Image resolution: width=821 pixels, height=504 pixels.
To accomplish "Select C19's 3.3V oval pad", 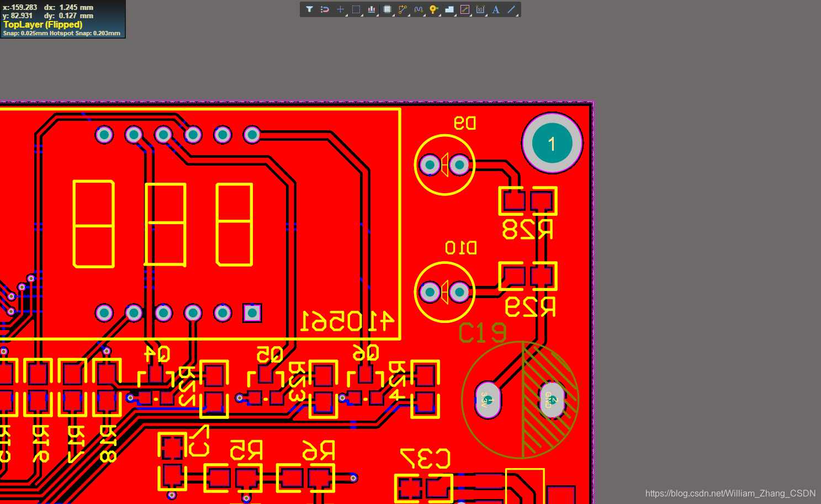I will 488,400.
